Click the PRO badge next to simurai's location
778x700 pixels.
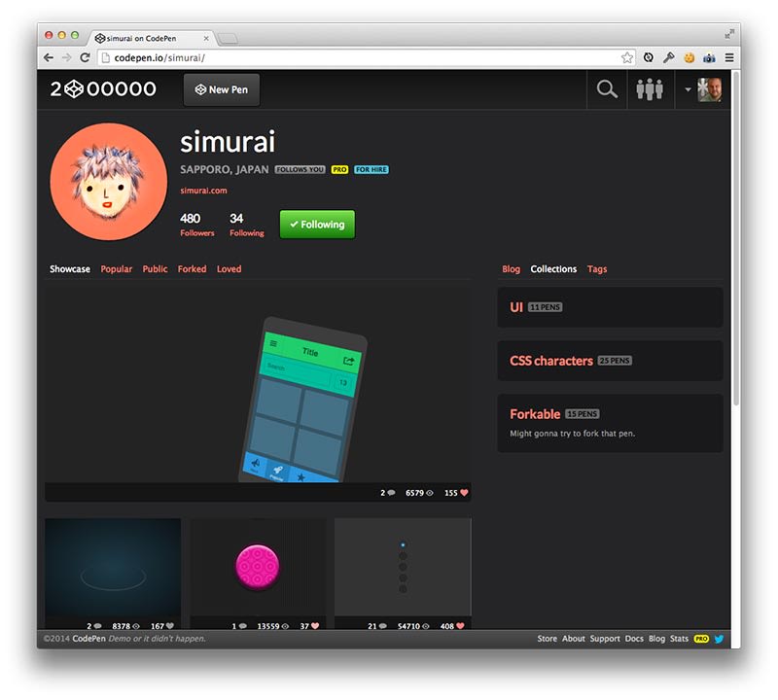[x=339, y=169]
